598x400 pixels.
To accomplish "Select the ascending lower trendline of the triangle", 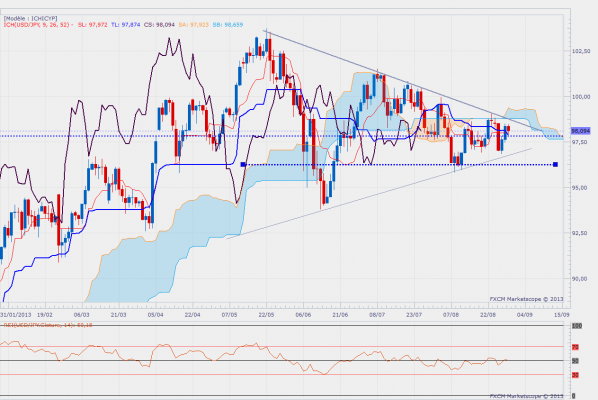I will [x=379, y=194].
